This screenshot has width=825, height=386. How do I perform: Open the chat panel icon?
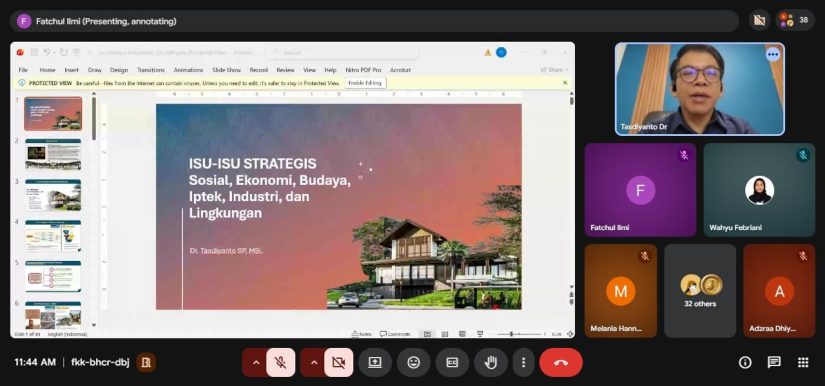coord(774,362)
